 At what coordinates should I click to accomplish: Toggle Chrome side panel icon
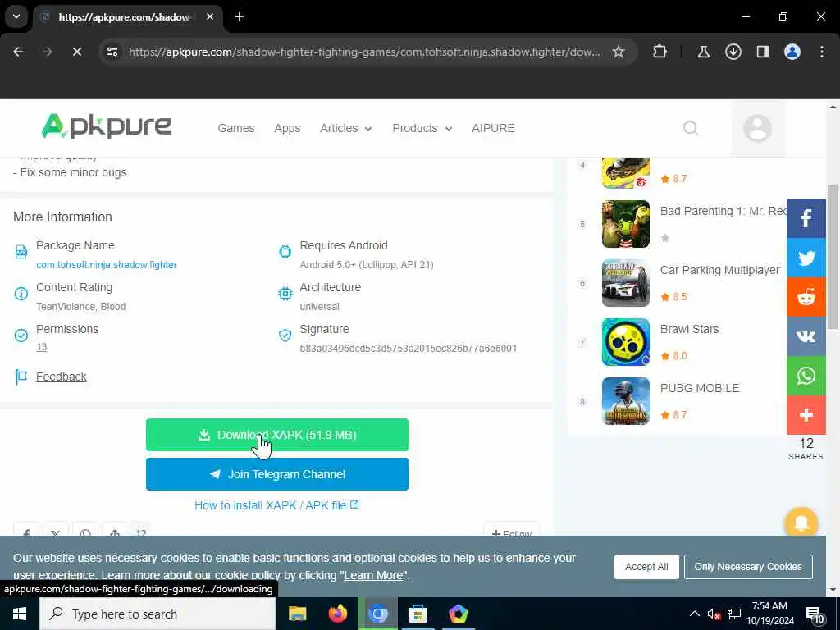click(x=762, y=52)
